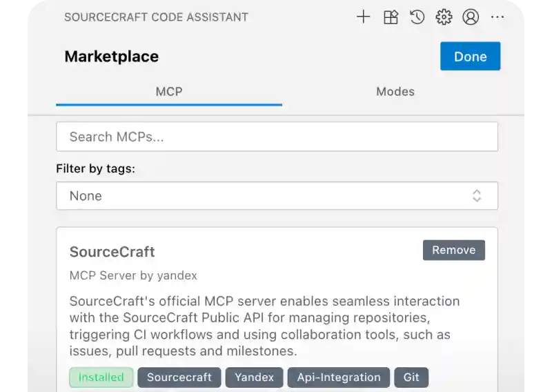Viewport: 552px width, 392px height.
Task: Open the history clock icon
Action: (417, 17)
